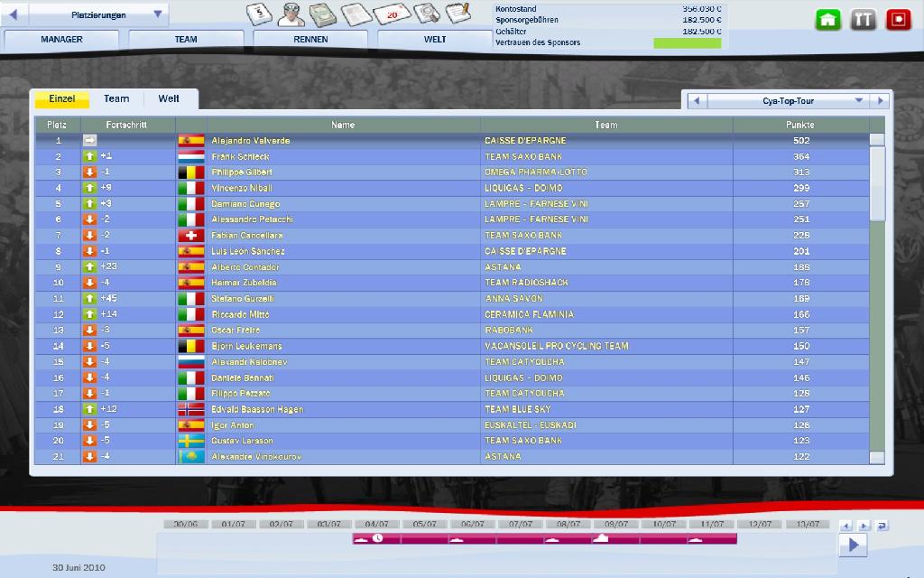Open the Cya-Top-Tour ranking dropdown
924x578 pixels.
click(858, 101)
